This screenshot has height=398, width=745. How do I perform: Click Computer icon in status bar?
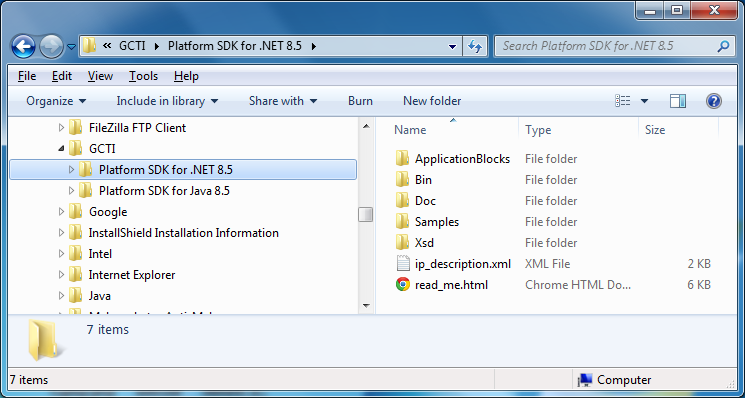pyautogui.click(x=585, y=380)
